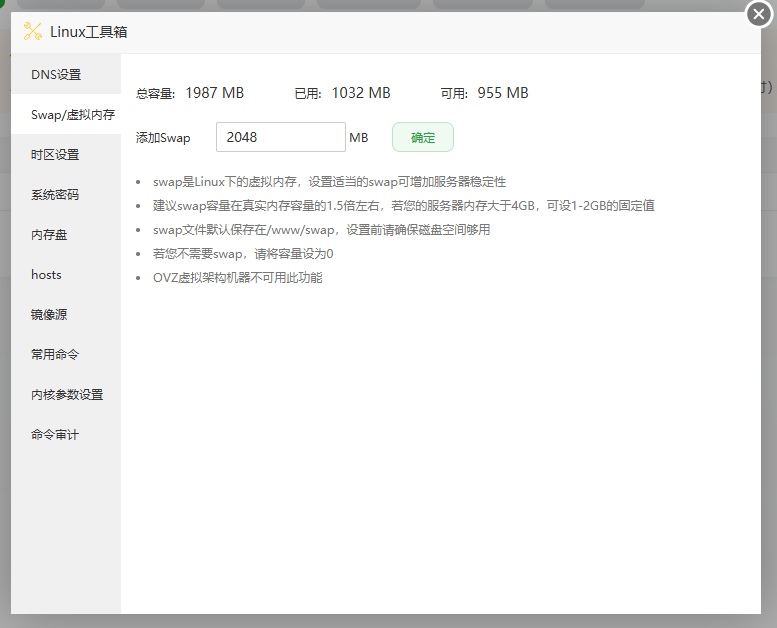Click the Linux工具箱 title text
The width and height of the screenshot is (777, 628).
(89, 32)
